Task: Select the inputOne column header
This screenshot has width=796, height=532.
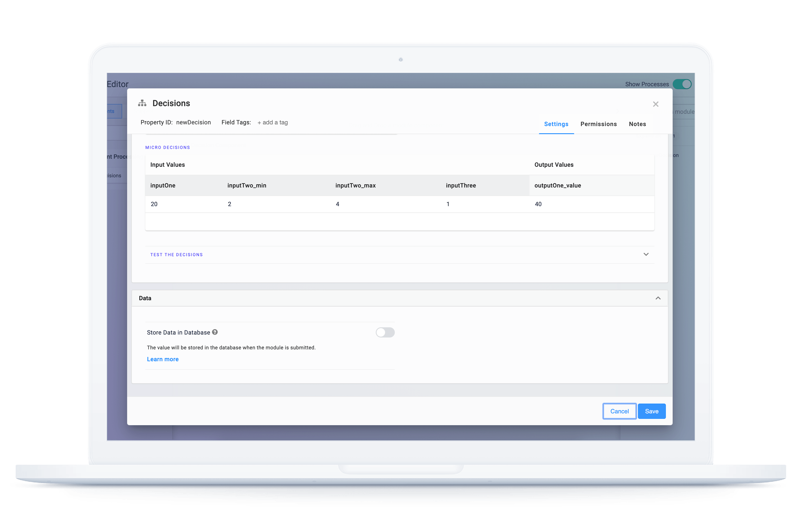Action: tap(163, 186)
